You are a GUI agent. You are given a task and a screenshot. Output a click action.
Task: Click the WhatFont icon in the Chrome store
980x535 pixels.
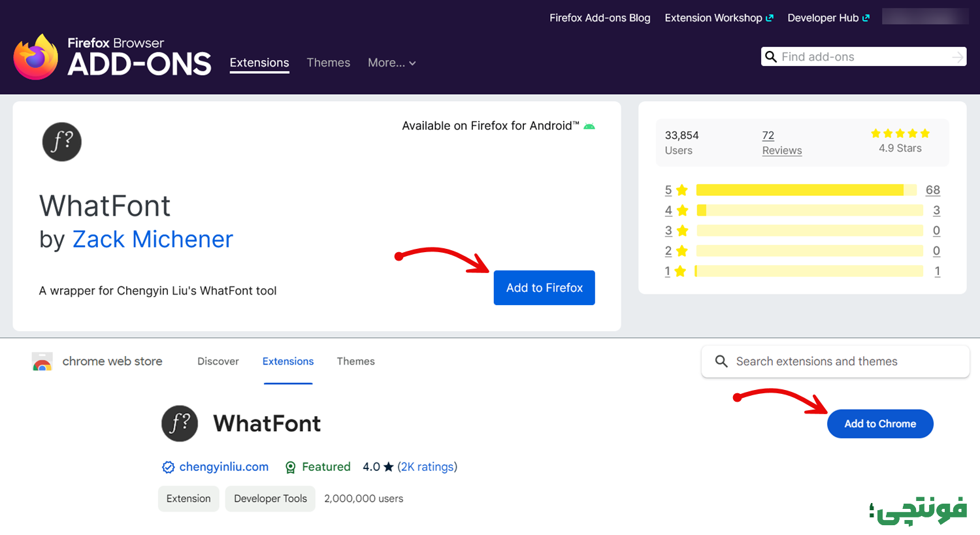click(x=180, y=423)
